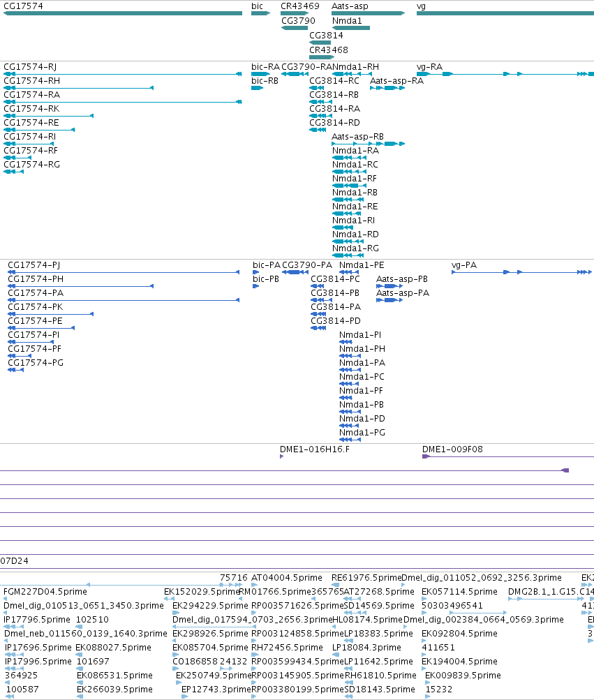Click the vg-RA transcript label
The image size is (594, 700).
(x=429, y=67)
